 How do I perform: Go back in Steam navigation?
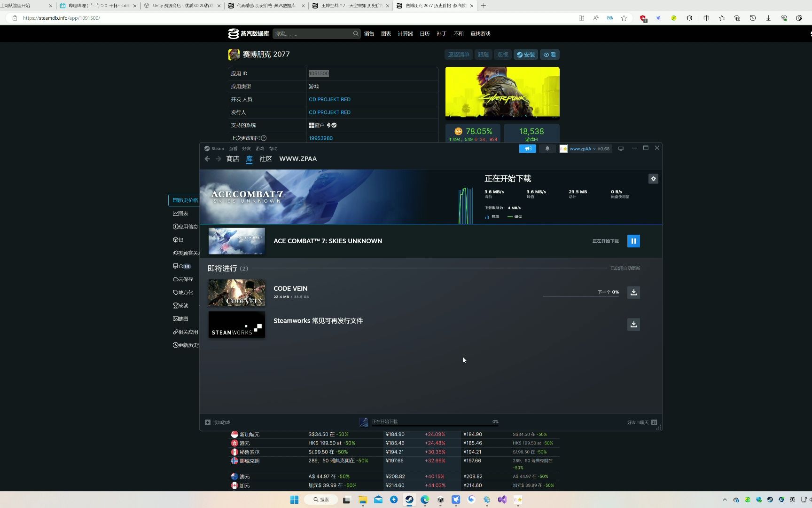point(207,159)
